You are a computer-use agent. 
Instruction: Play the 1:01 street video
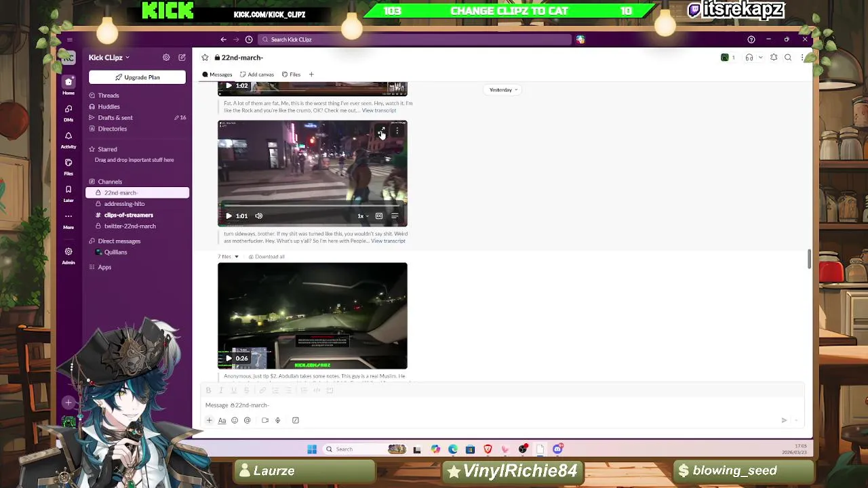coord(229,216)
